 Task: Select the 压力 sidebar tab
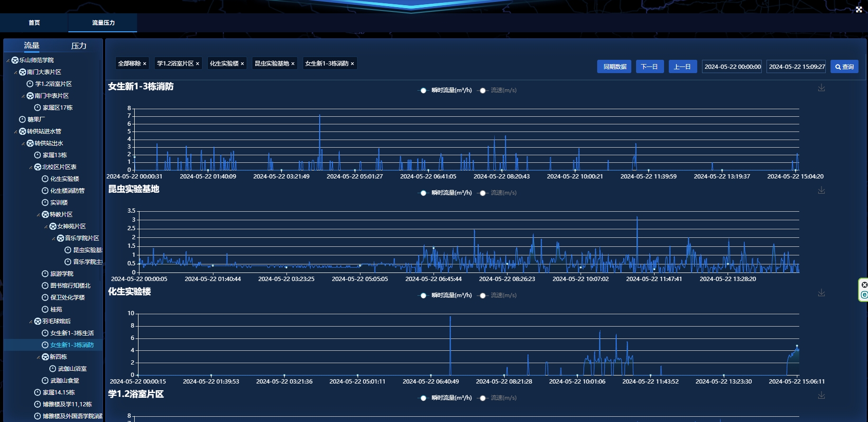[79, 46]
